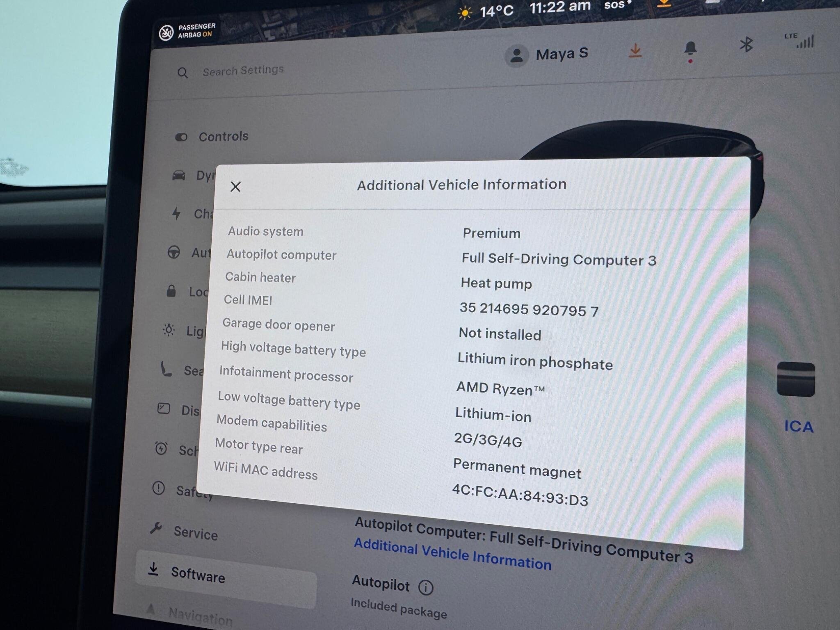Open the Controls menu
This screenshot has width=840, height=630.
click(223, 137)
